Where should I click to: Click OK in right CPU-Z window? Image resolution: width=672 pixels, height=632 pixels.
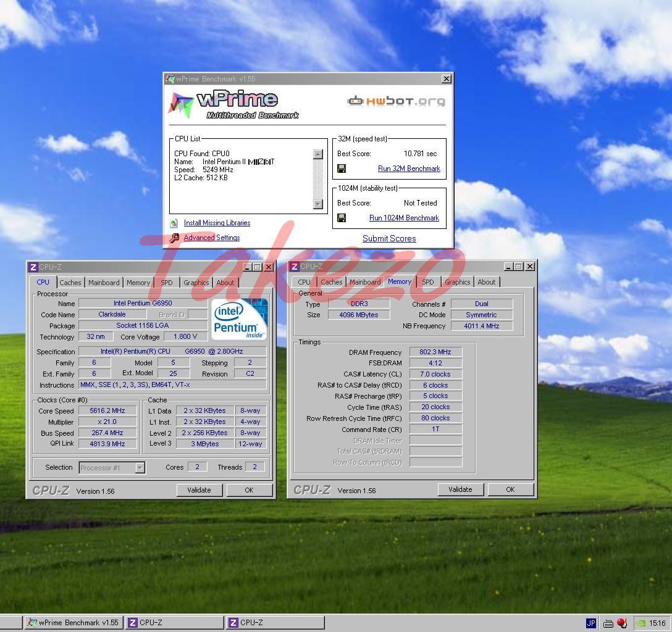tap(510, 489)
